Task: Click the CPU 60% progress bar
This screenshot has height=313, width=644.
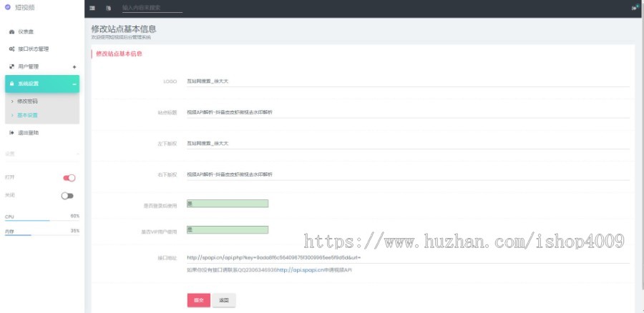Action: 42,221
